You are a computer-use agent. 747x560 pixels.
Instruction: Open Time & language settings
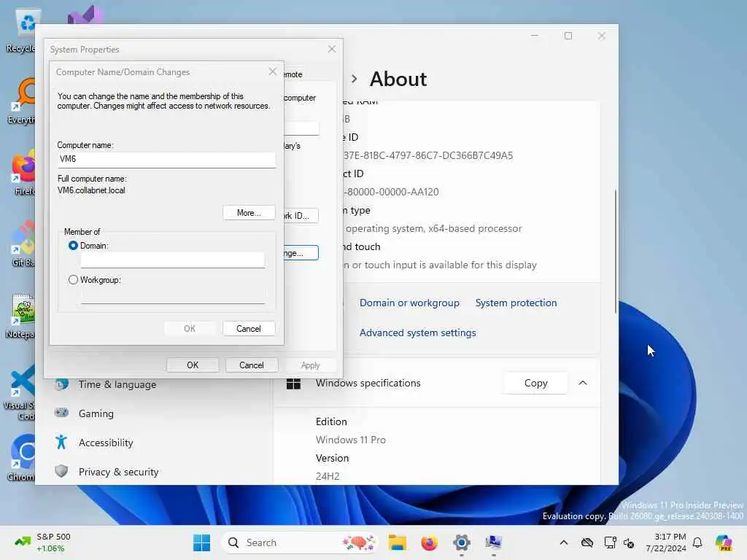point(117,384)
